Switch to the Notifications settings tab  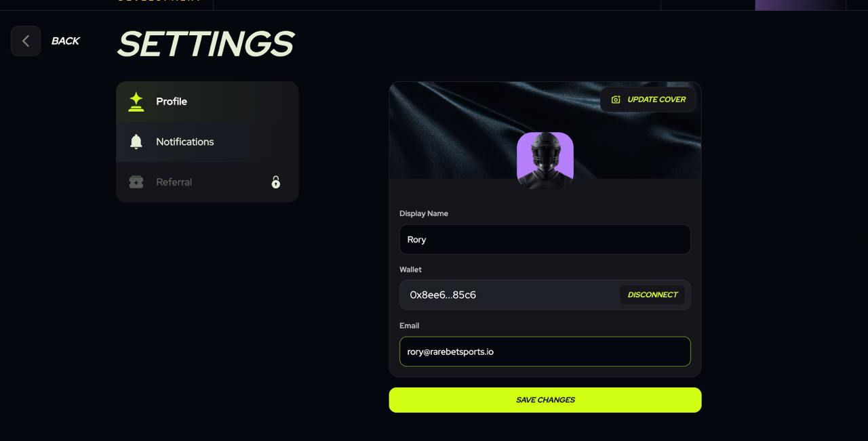point(208,142)
